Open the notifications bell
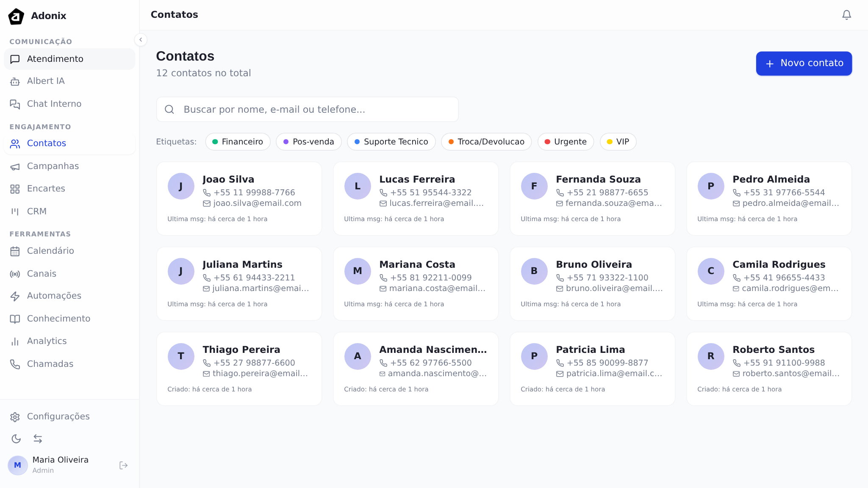The height and width of the screenshot is (488, 868). [x=846, y=15]
